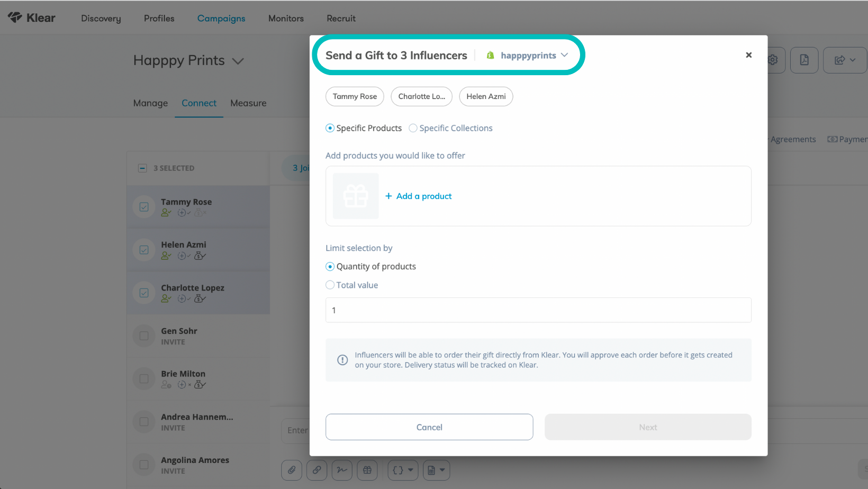Click the insert link icon

pos(317,470)
